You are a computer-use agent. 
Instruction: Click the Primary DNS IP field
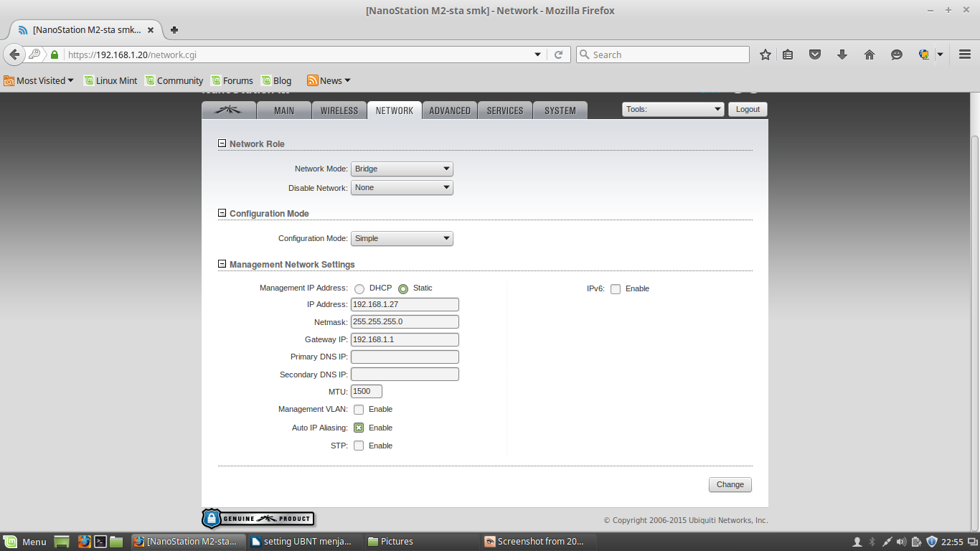(x=405, y=357)
